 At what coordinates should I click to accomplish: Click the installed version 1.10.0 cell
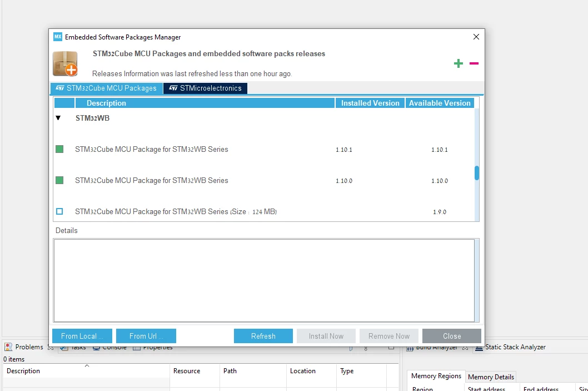point(344,181)
